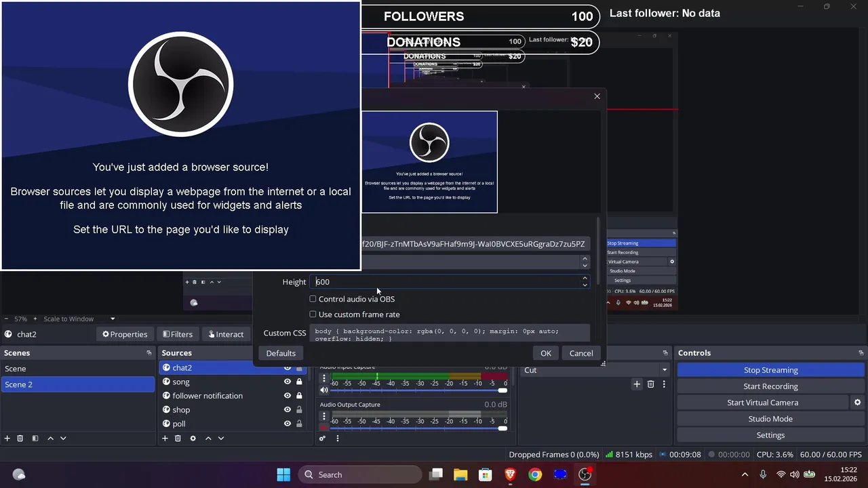Viewport: 868px width, 488px height.
Task: Open the Scale to Window dropdown
Action: pos(79,319)
